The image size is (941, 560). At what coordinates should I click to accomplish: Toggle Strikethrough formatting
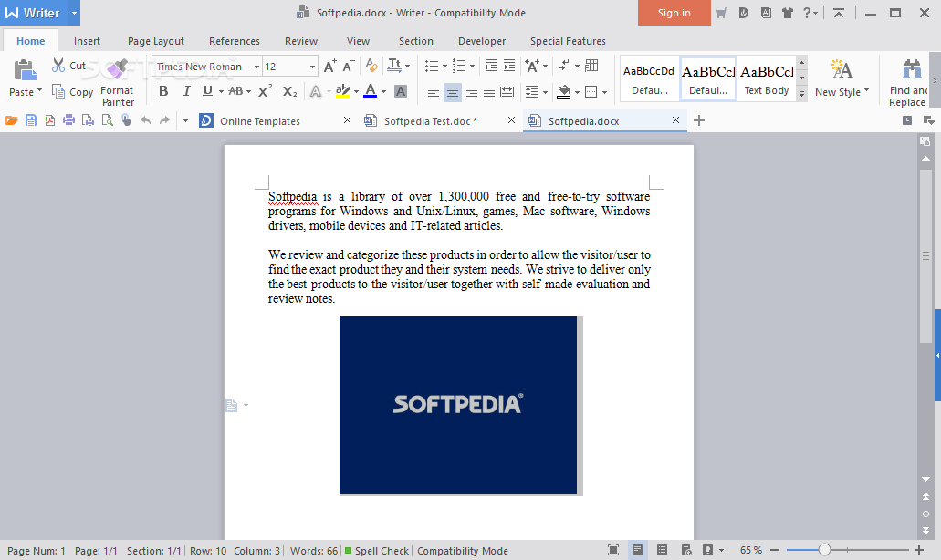coord(235,91)
